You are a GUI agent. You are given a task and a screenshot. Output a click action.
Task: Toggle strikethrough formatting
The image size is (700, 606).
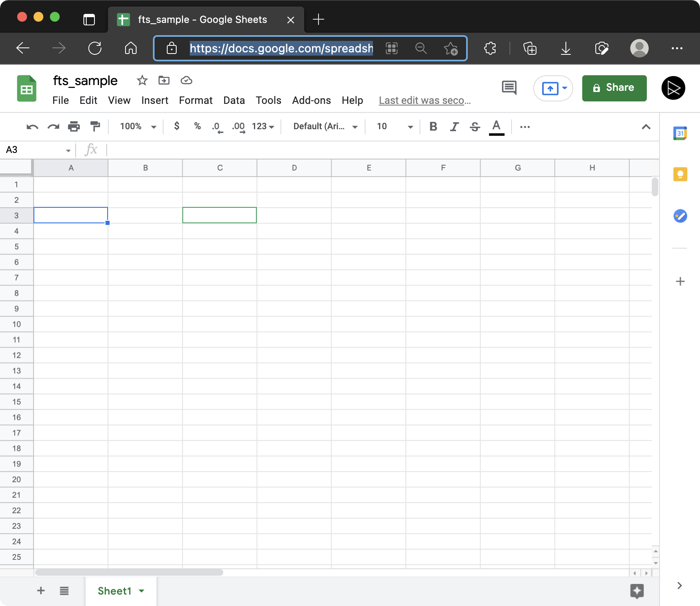tap(474, 127)
